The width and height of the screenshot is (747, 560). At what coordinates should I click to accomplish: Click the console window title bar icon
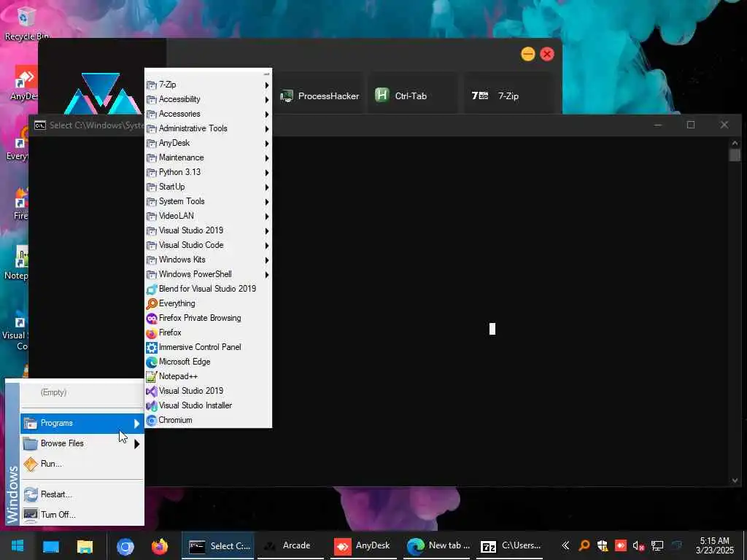click(40, 125)
